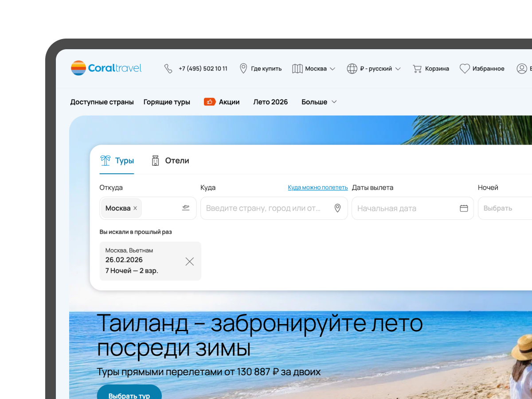Image resolution: width=532 pixels, height=399 pixels.
Task: Click the Туры прямыми перелетами price text
Action: (209, 372)
